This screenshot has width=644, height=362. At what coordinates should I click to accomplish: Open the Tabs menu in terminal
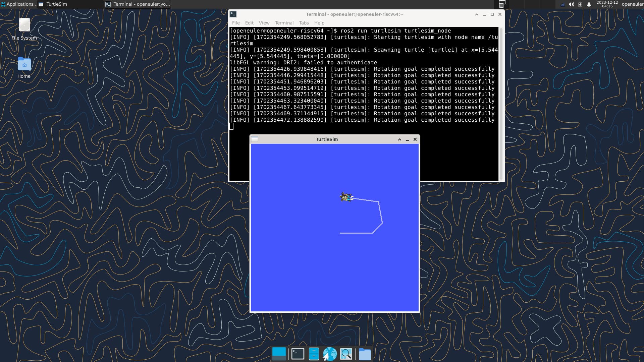point(304,23)
